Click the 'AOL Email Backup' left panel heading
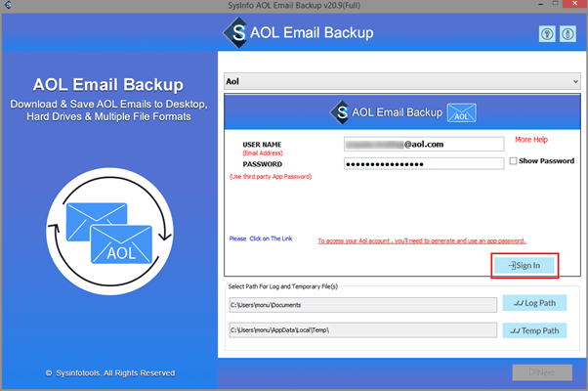The height and width of the screenshot is (391, 588). coord(108,85)
